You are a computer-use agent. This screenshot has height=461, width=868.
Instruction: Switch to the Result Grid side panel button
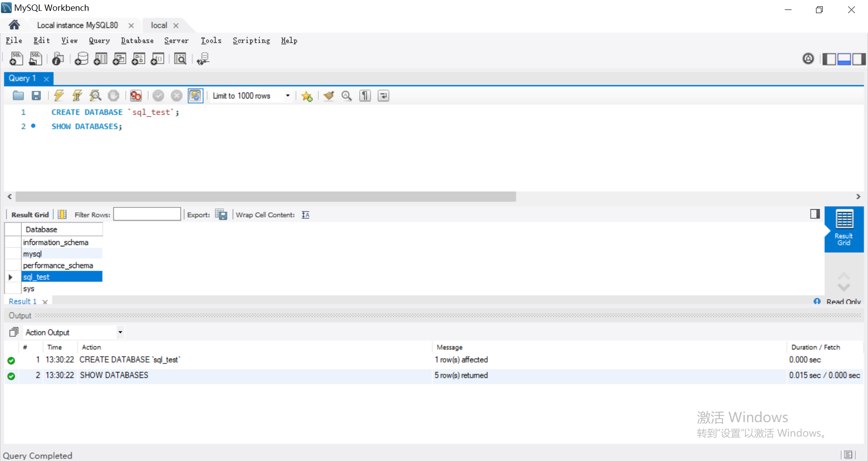pyautogui.click(x=844, y=229)
